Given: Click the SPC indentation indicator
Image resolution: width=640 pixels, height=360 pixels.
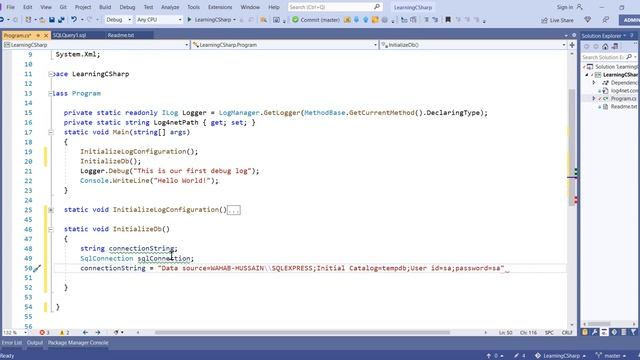Looking at the screenshot, I should 549,333.
